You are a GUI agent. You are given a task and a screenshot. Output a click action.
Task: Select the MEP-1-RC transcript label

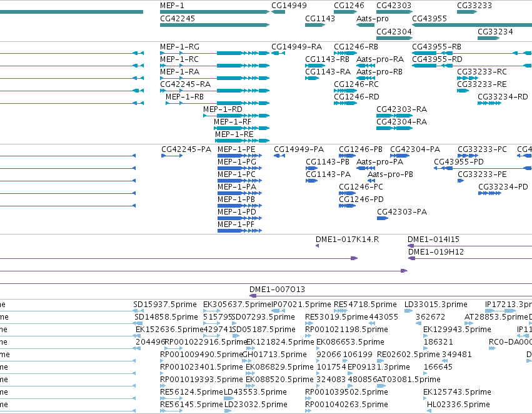pyautogui.click(x=179, y=59)
